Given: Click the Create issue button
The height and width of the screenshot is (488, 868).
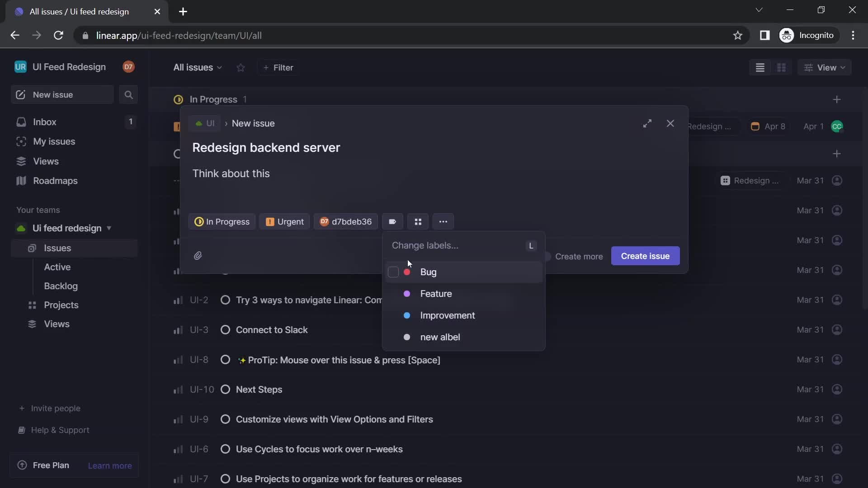Looking at the screenshot, I should click(645, 255).
